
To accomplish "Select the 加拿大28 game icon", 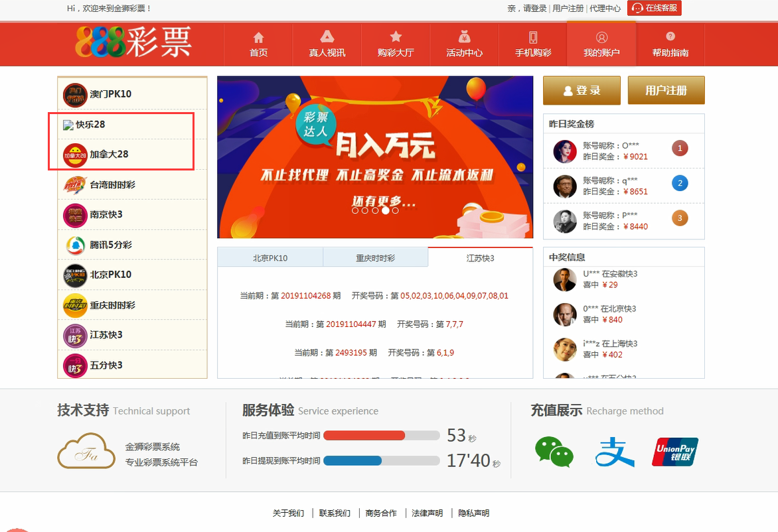I will click(x=75, y=155).
